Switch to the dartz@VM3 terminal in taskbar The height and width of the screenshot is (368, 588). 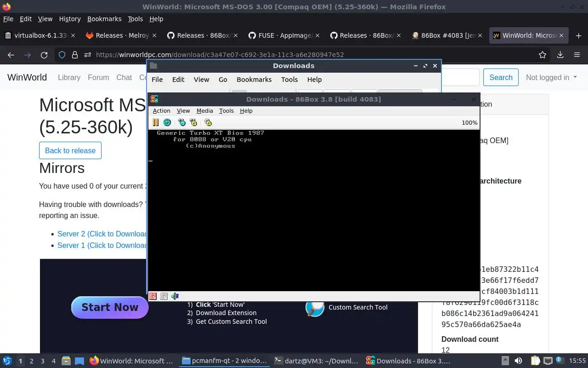coord(316,361)
